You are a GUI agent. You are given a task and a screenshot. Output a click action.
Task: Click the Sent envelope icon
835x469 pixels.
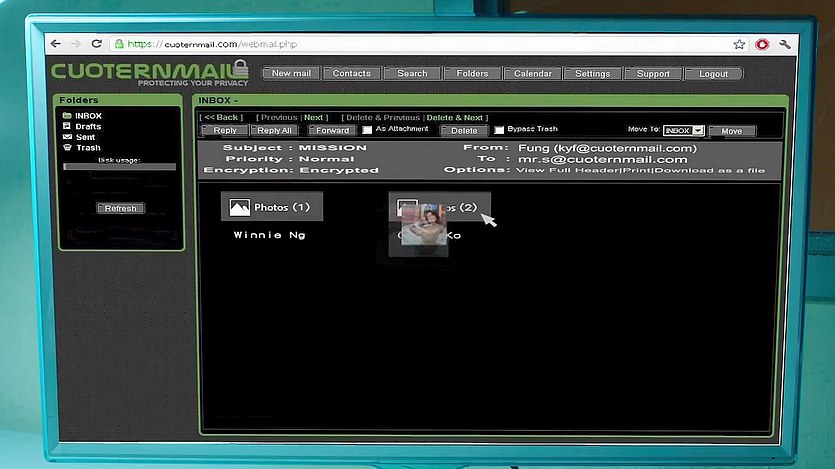coord(67,137)
